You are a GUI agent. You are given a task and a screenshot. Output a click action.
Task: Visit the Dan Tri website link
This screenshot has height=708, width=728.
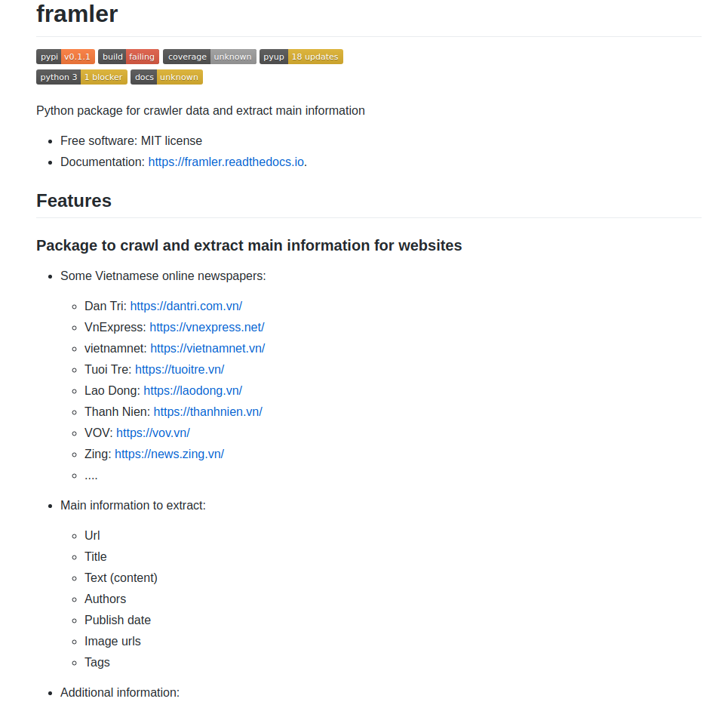(x=186, y=306)
